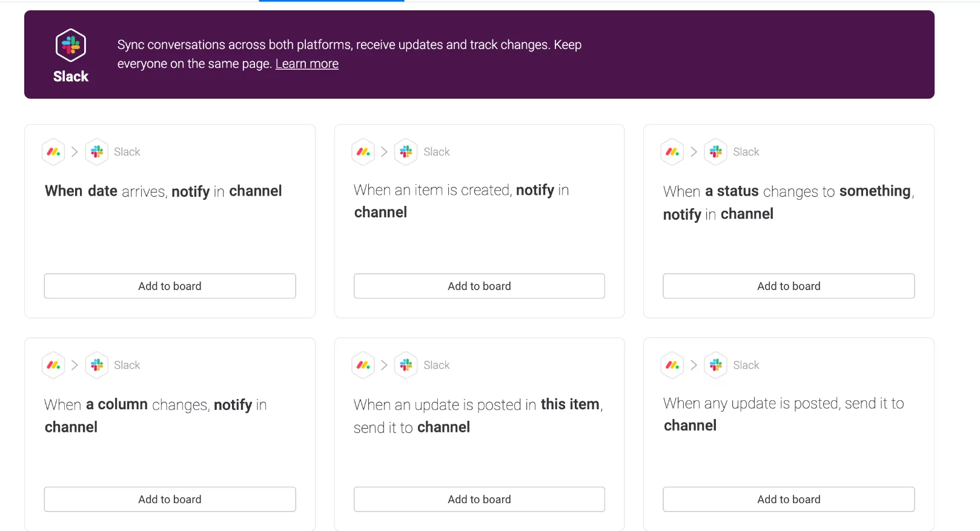980x531 pixels.
Task: Click Slack label on 'update posted in this item' card
Action: tap(437, 365)
